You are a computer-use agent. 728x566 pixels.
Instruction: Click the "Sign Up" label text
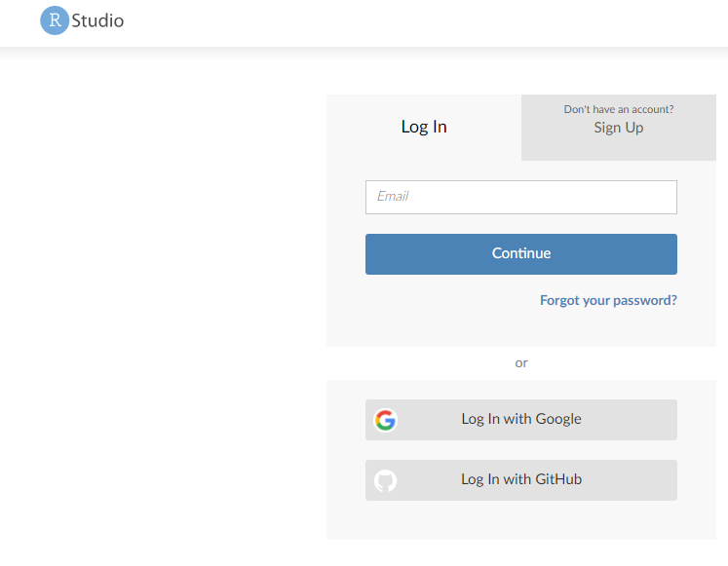pyautogui.click(x=619, y=128)
